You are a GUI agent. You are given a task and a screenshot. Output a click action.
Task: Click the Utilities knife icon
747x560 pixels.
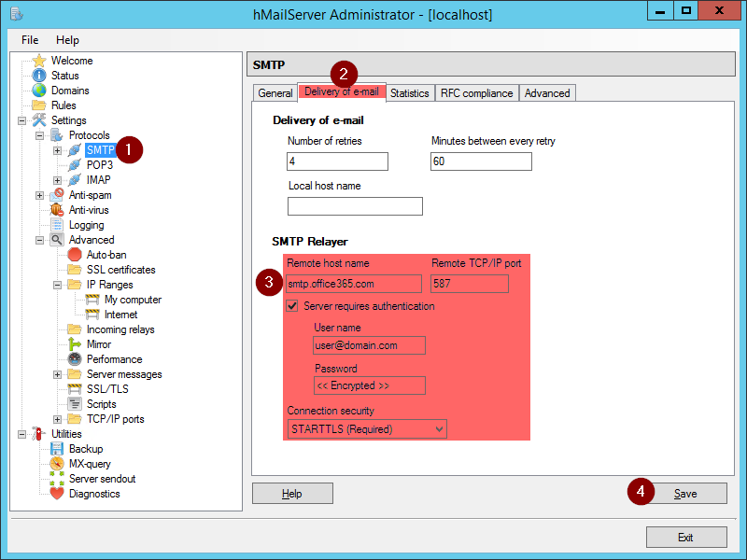39,434
